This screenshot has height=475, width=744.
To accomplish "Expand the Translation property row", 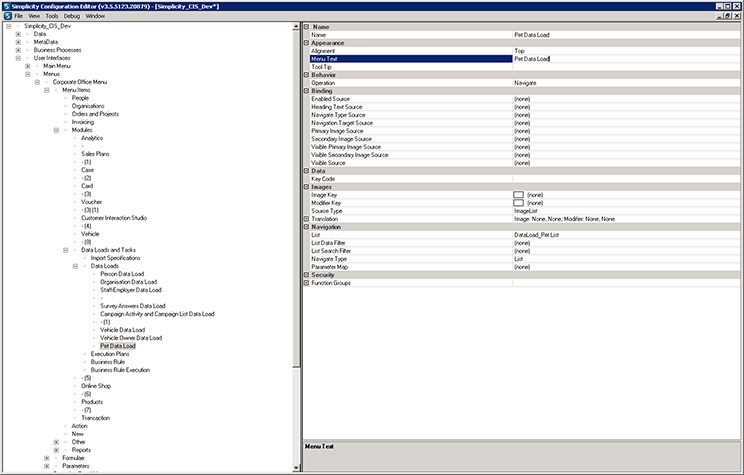I will pyautogui.click(x=307, y=219).
